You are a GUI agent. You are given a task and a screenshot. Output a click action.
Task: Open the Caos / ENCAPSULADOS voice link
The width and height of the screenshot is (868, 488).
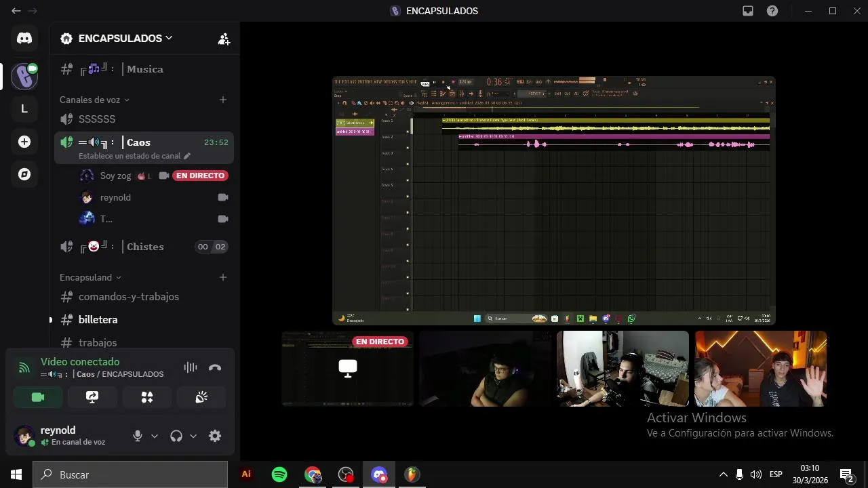pos(102,374)
